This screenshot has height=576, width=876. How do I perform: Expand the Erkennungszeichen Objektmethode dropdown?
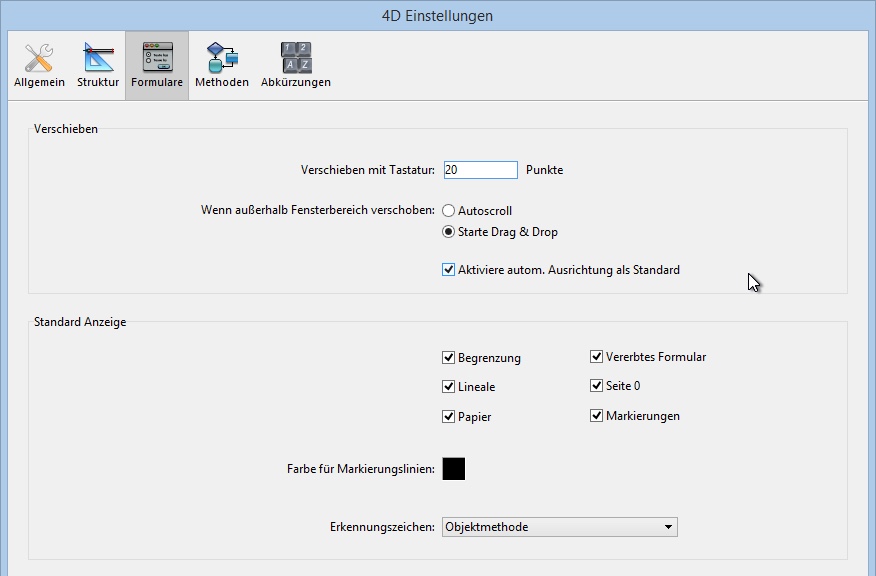(559, 527)
